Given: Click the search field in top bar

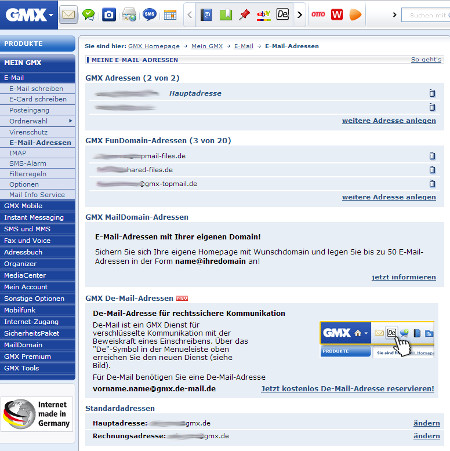Looking at the screenshot, I should (x=426, y=15).
